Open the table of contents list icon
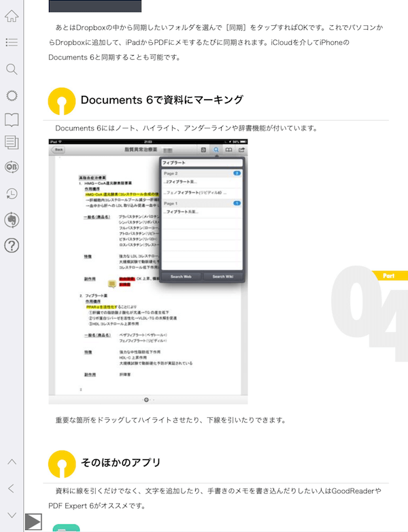Viewport: 408px width, 532px height. (12, 42)
